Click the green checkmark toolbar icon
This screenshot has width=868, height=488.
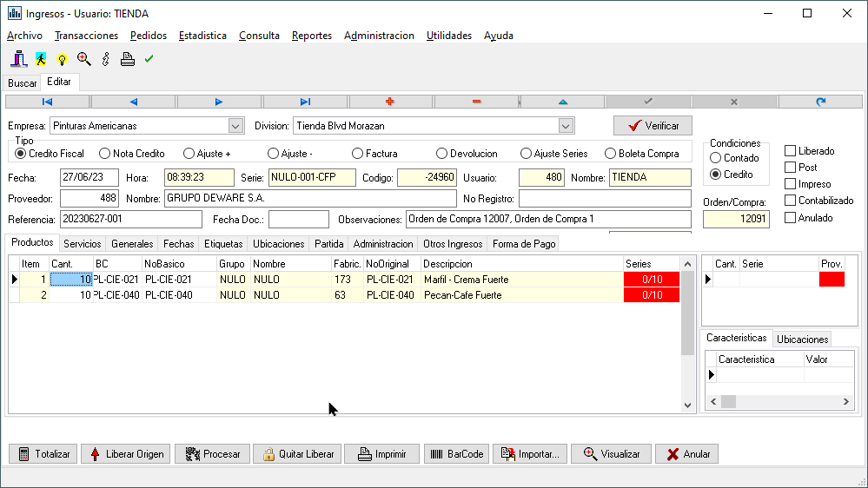pyautogui.click(x=149, y=59)
